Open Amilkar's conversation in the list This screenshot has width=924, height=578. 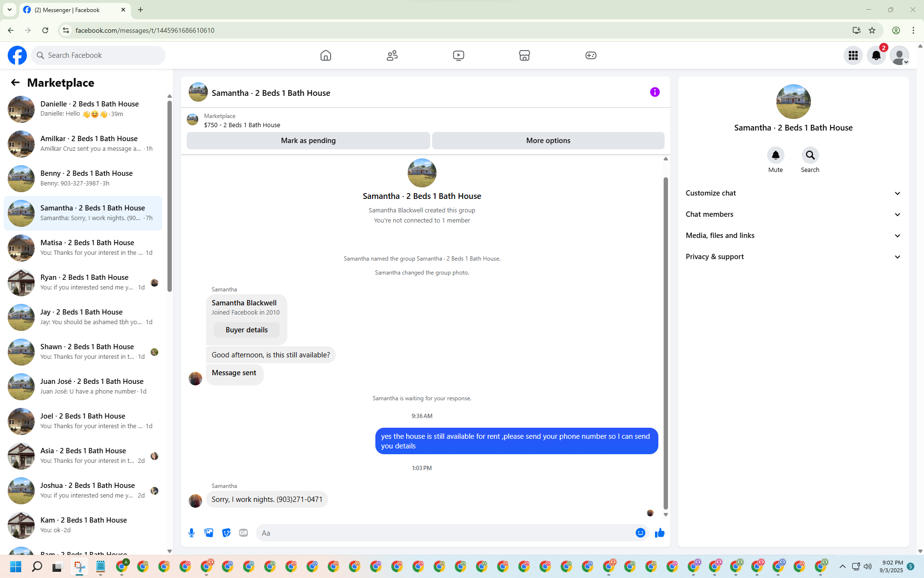[83, 144]
